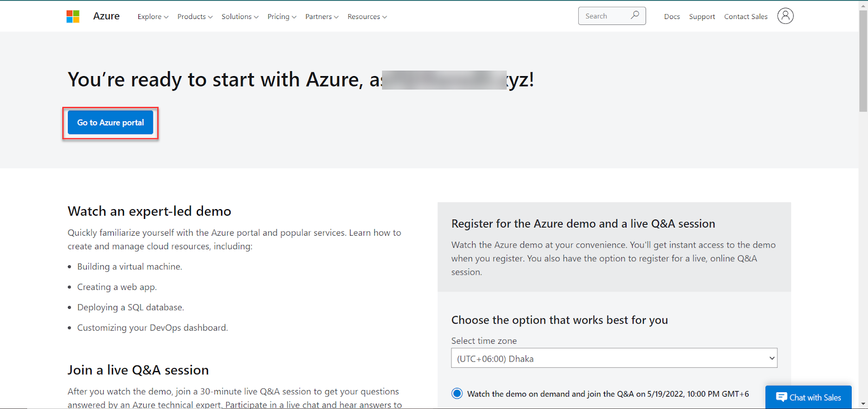Click the 'Watch an expert-led demo' heading
This screenshot has width=868, height=409.
point(149,211)
